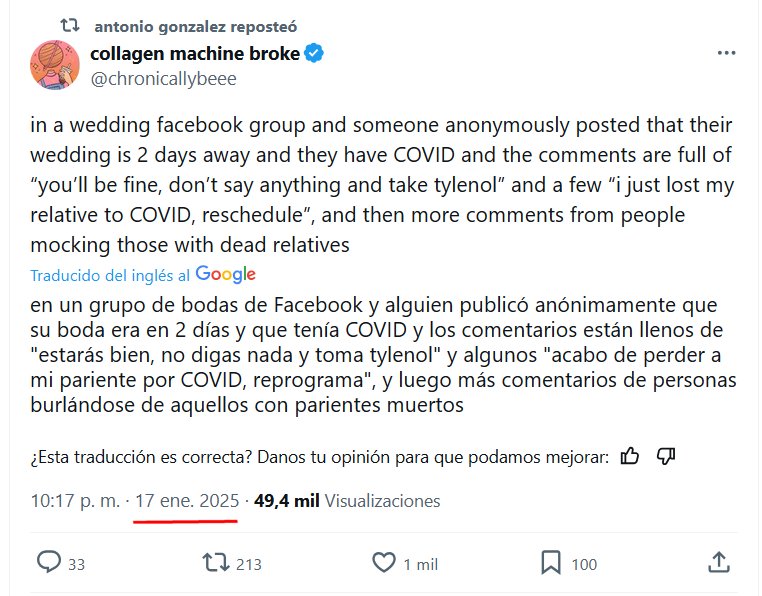This screenshot has width=762, height=596.
Task: Bookmark this tweet
Action: click(550, 563)
